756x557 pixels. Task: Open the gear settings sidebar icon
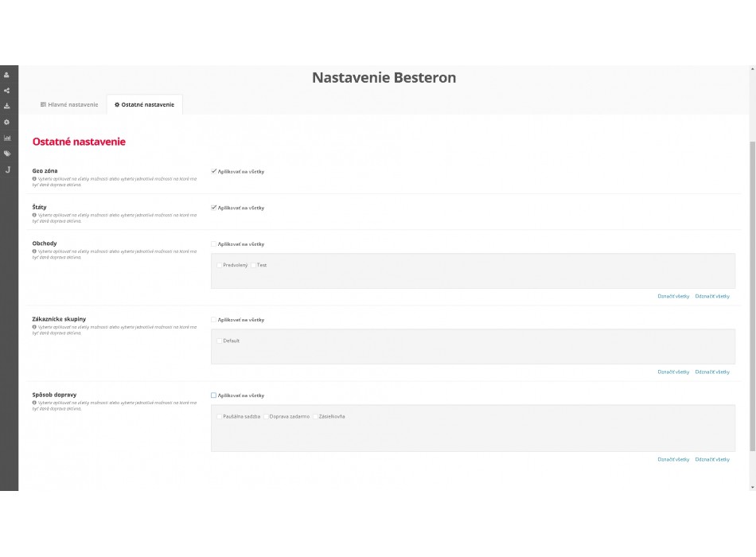(6, 122)
